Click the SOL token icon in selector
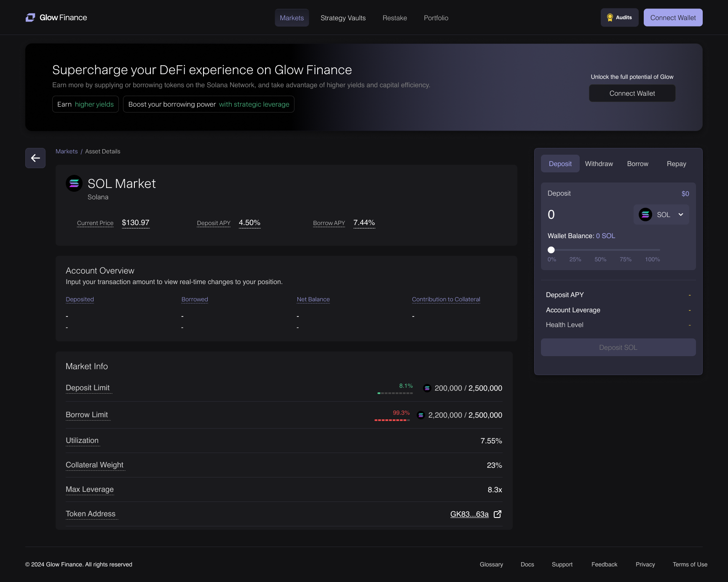The image size is (728, 582). (x=645, y=215)
